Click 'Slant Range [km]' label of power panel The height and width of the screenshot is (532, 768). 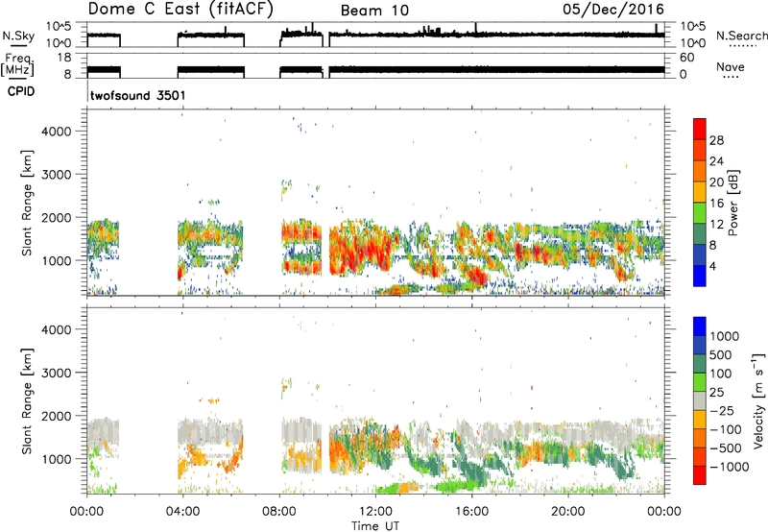click(x=27, y=203)
